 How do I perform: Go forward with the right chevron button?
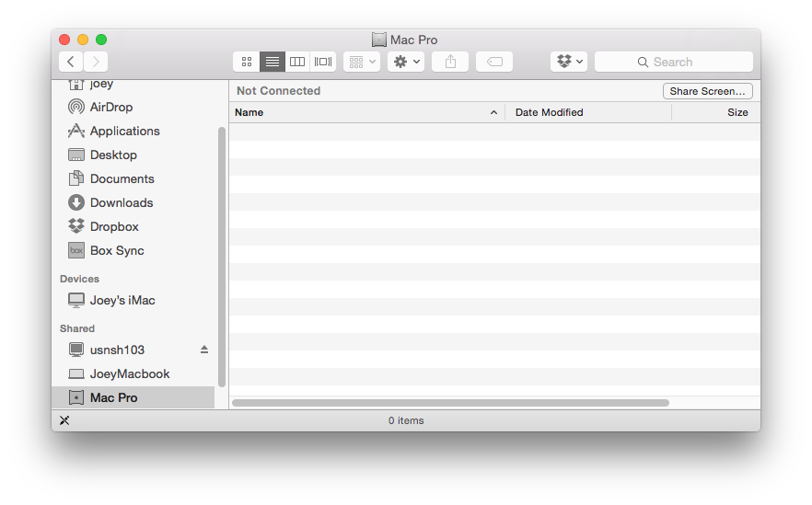click(x=96, y=62)
